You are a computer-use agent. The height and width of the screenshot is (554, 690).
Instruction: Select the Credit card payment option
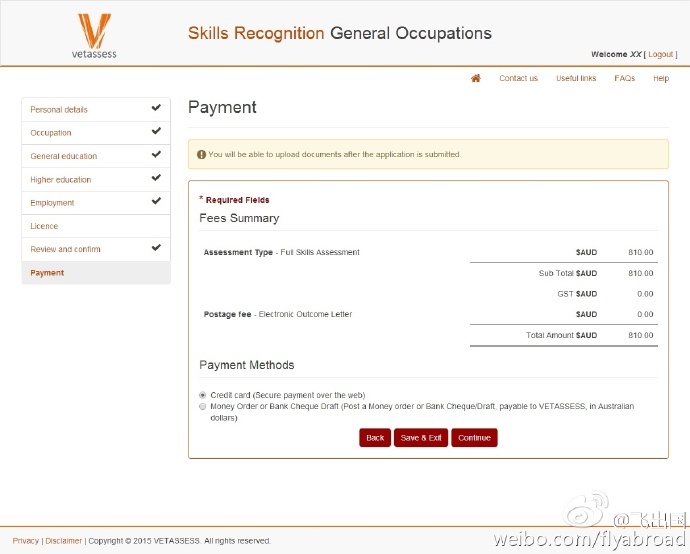(203, 395)
